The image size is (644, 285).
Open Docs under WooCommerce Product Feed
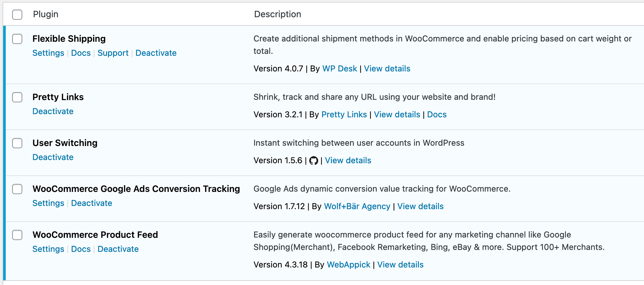pos(81,249)
